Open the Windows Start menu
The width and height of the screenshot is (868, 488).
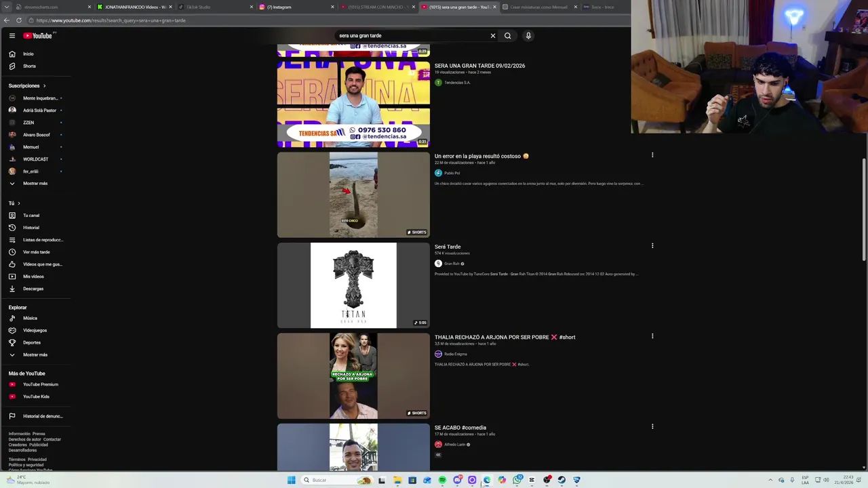(x=292, y=480)
